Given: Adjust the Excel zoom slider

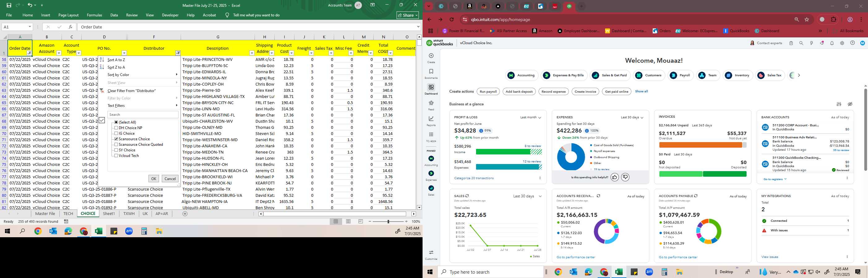Looking at the screenshot, I should click(x=388, y=221).
